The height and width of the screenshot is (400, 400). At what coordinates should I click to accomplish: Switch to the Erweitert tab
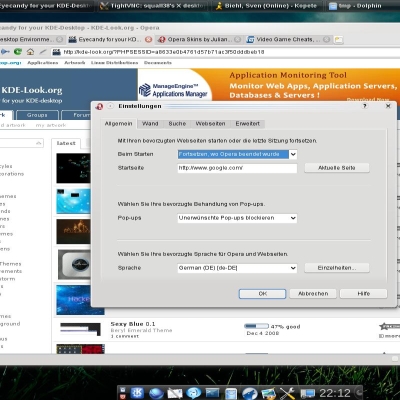click(x=247, y=124)
